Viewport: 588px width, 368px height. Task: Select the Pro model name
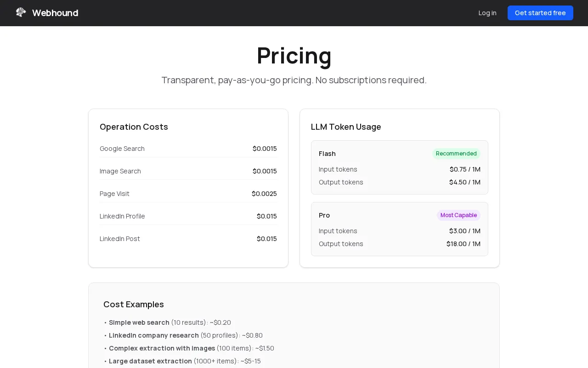324,215
